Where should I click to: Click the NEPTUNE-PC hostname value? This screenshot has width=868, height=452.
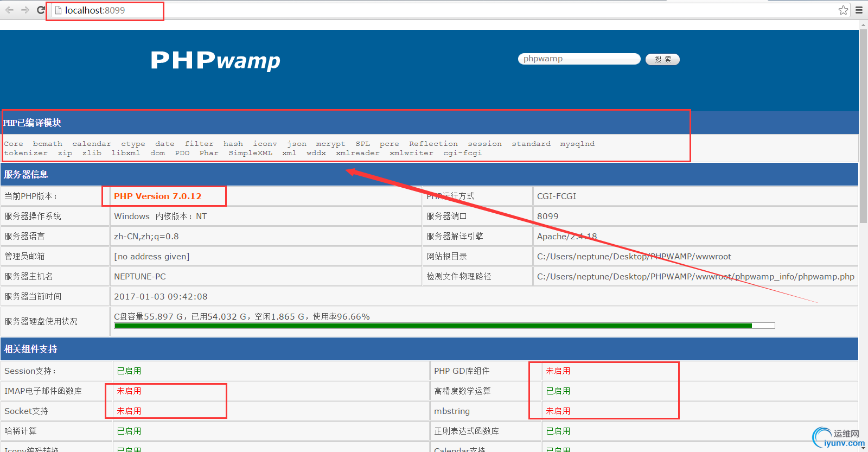click(140, 276)
